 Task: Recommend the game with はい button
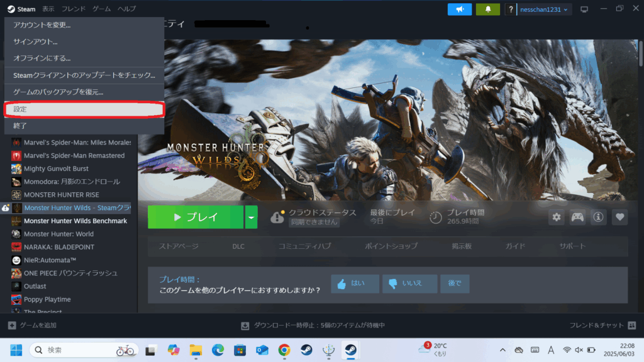click(x=355, y=283)
